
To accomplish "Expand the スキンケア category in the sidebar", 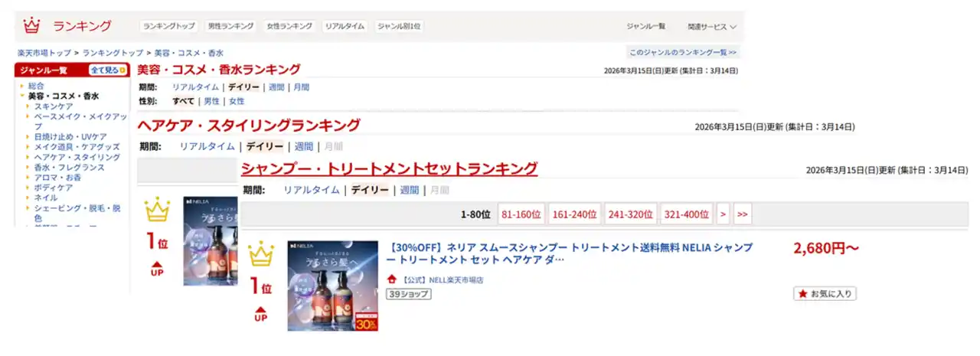I will coord(53,106).
